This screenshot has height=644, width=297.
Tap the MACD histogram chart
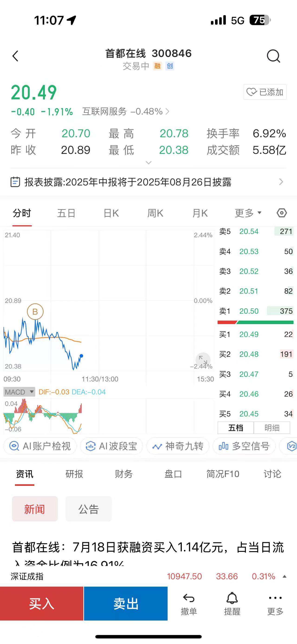pyautogui.click(x=109, y=416)
